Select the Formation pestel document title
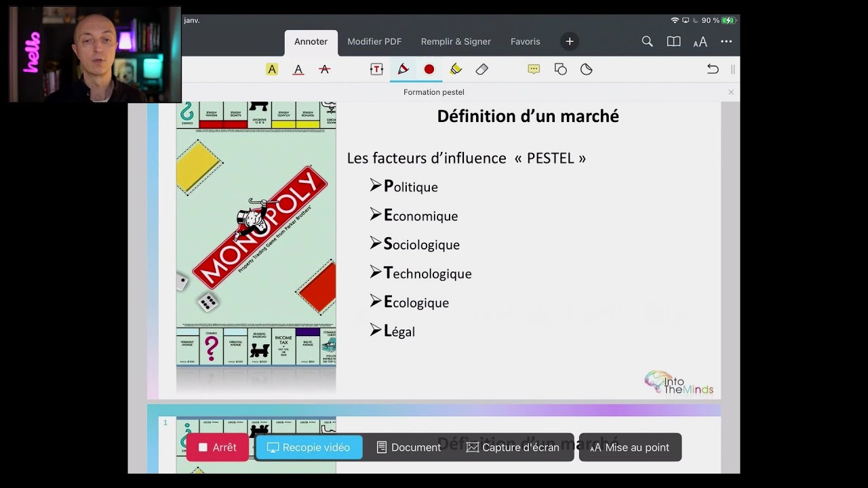The height and width of the screenshot is (488, 868). (434, 92)
